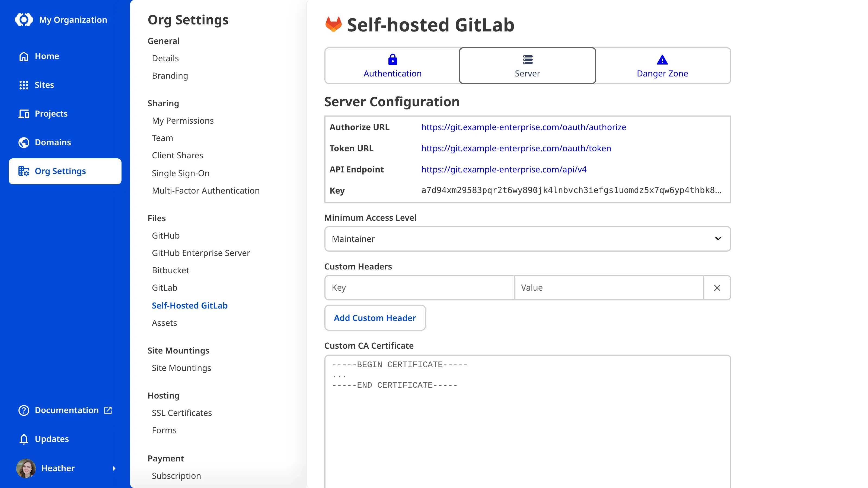Image resolution: width=868 pixels, height=488 pixels.
Task: Open Forms settings
Action: click(164, 431)
